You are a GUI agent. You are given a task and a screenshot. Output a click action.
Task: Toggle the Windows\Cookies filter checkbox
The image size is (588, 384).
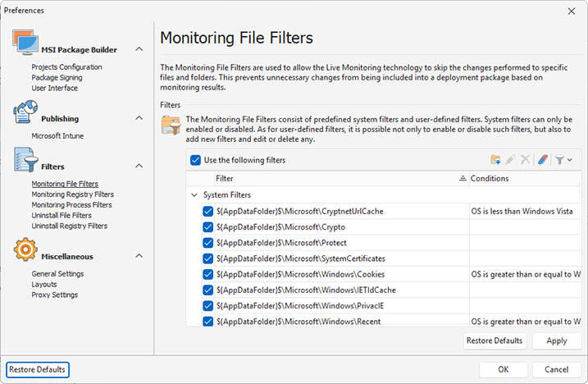[x=208, y=274]
